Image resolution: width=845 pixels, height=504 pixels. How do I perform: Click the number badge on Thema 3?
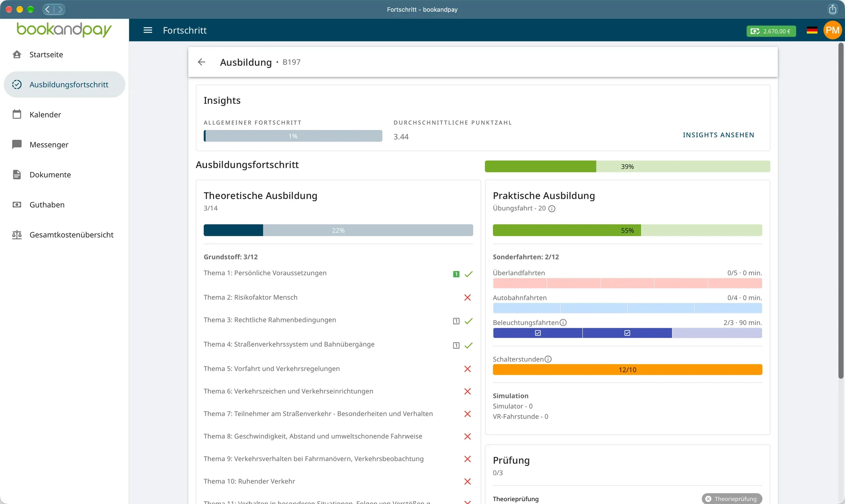coord(456,321)
